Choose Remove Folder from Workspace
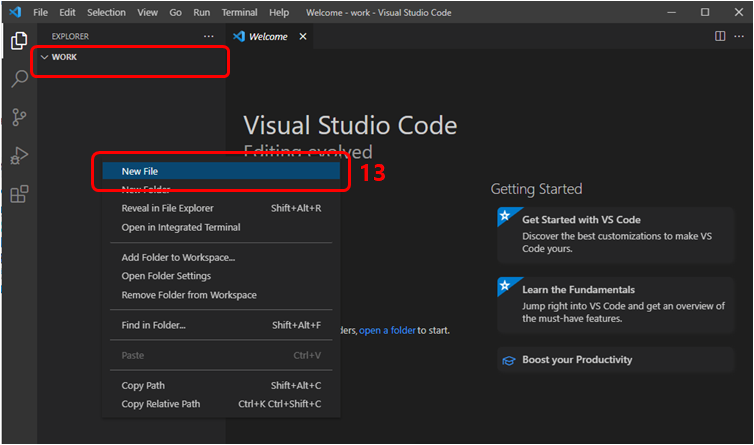This screenshot has width=754, height=445. tap(221, 295)
